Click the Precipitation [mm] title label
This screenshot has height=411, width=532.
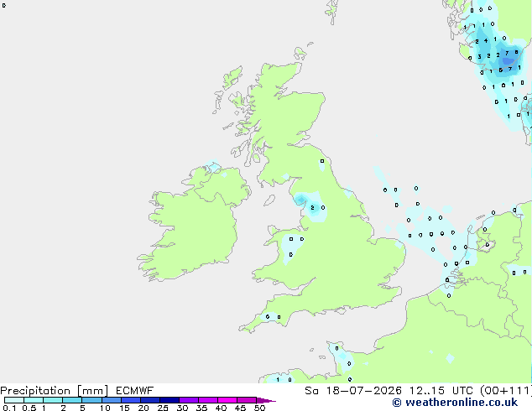[55, 391]
